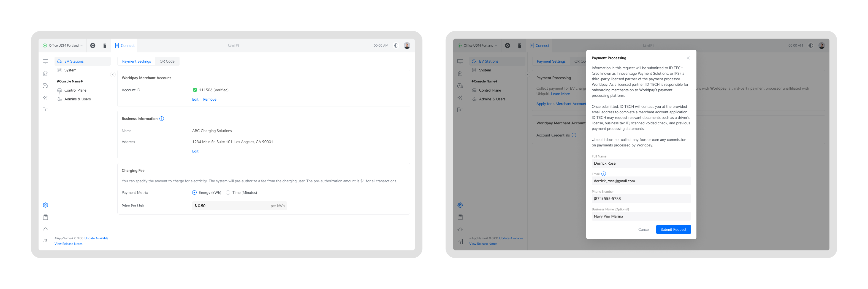Viewport: 868px width, 289px height.
Task: Open the settings gear icon, right mockup
Action: (x=460, y=205)
